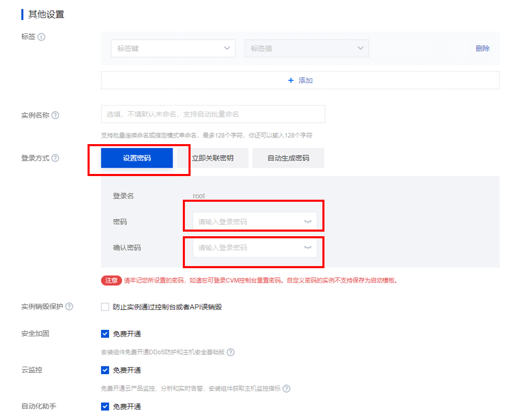Click the question mark next to 登录方式
The height and width of the screenshot is (420, 532).
[x=56, y=157]
